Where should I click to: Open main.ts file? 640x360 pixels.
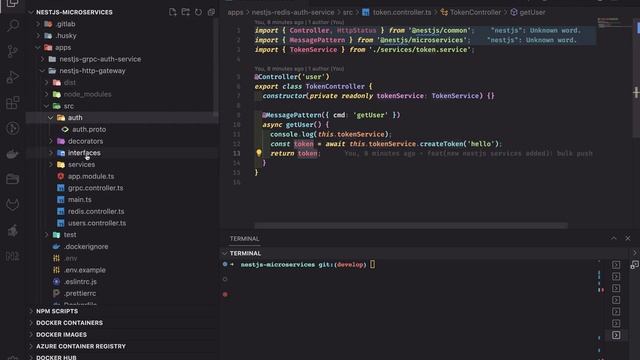(x=80, y=200)
